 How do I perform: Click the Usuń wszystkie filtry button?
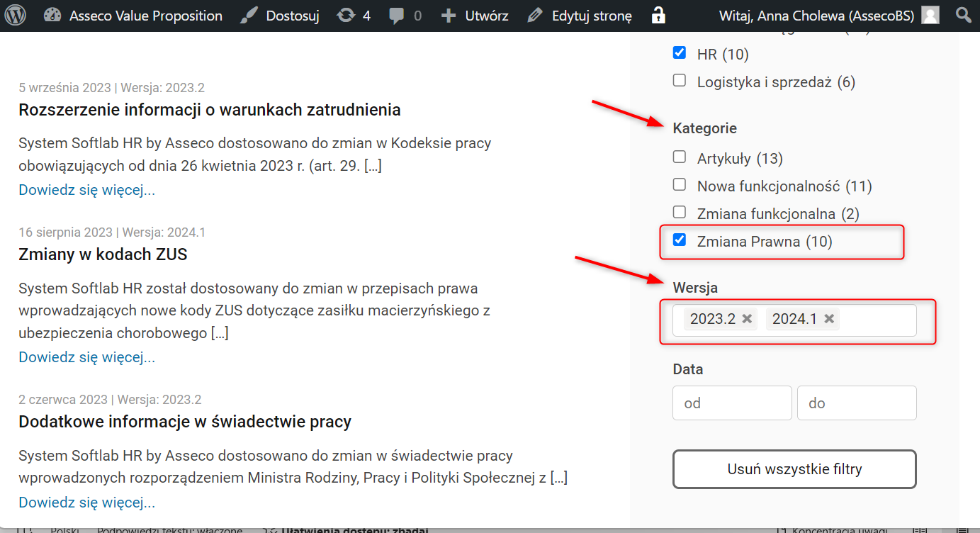pos(794,469)
